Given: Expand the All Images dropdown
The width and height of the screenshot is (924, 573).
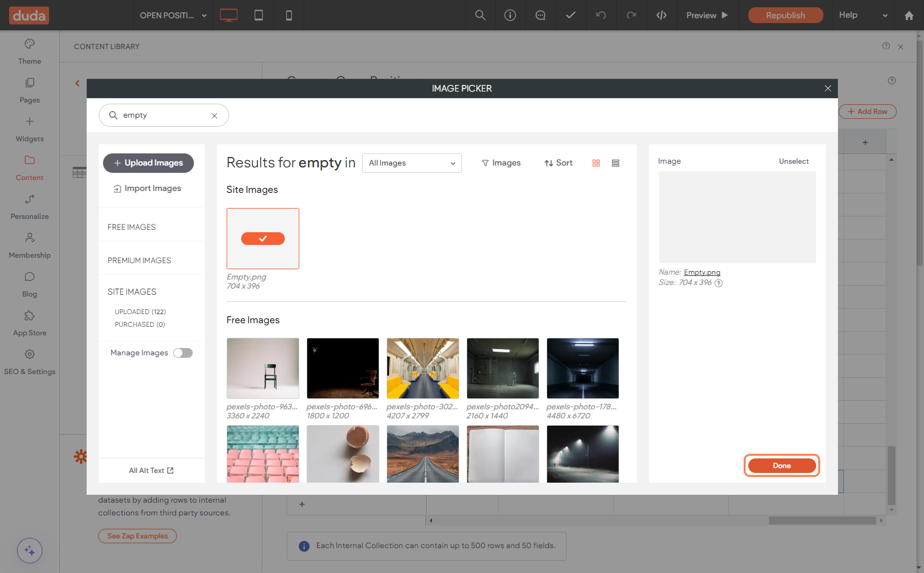Looking at the screenshot, I should (412, 163).
